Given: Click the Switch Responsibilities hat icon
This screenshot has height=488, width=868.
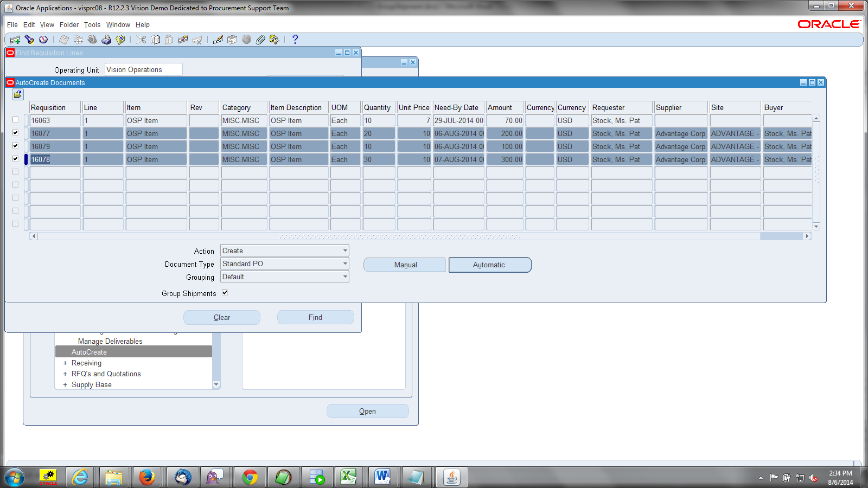Looking at the screenshot, I should point(92,40).
